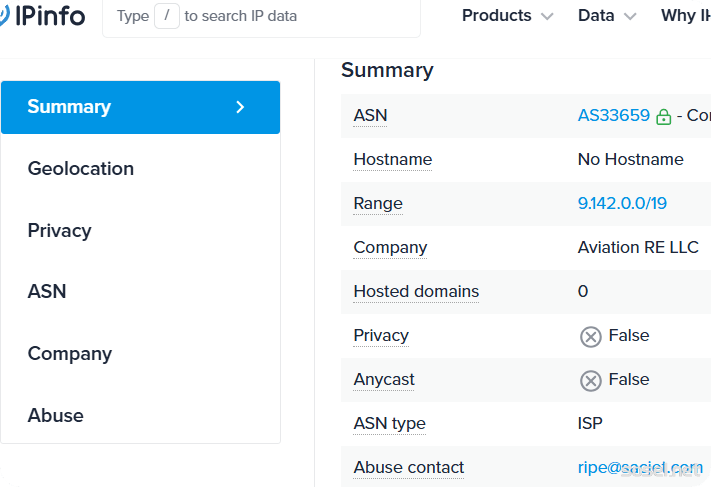The width and height of the screenshot is (711, 487).
Task: Jump to the Abuse section
Action: tap(56, 416)
